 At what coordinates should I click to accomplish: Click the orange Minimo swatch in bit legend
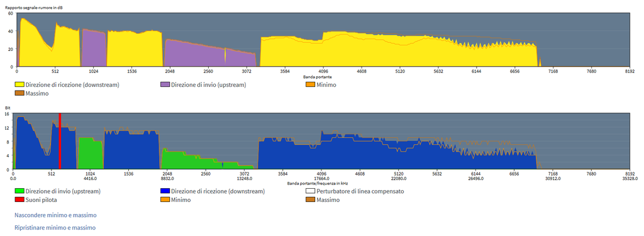click(165, 200)
